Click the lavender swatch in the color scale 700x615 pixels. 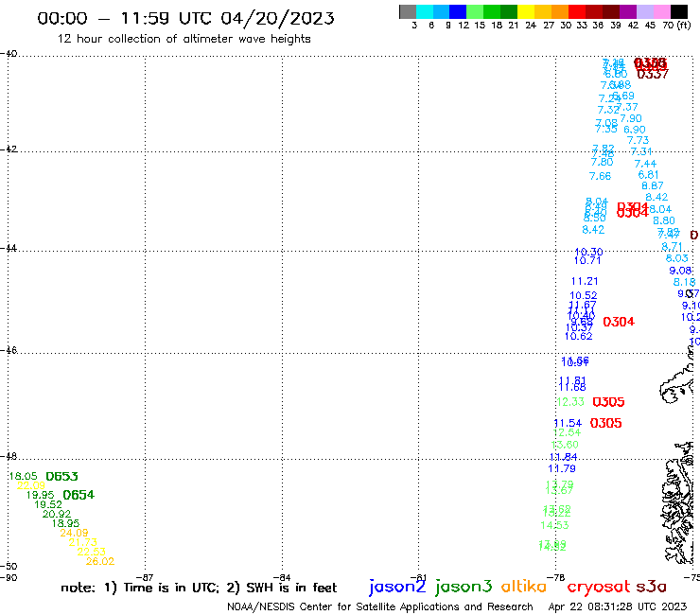pyautogui.click(x=644, y=11)
